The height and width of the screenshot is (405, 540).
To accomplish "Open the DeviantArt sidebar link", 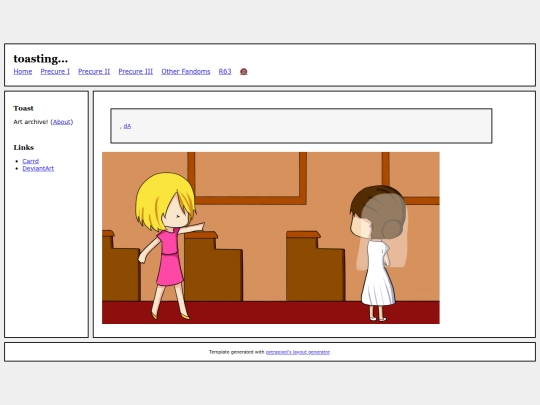I will point(38,168).
